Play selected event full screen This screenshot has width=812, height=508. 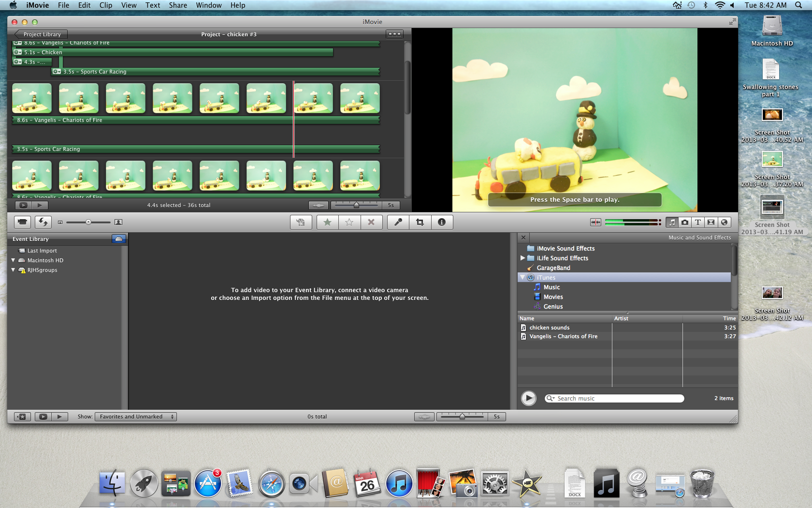click(43, 417)
